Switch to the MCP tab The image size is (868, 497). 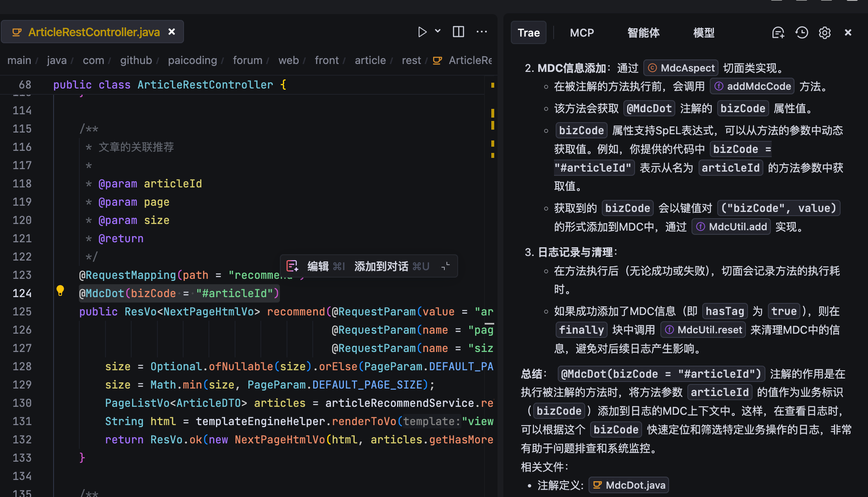tap(582, 33)
